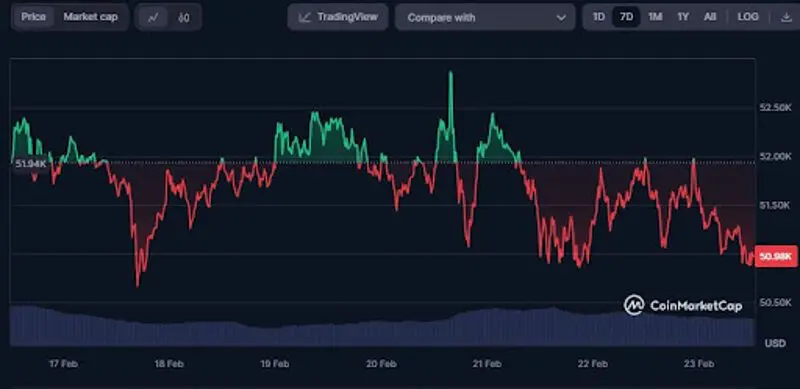The width and height of the screenshot is (800, 389).
Task: Click the download chart icon
Action: click(786, 17)
